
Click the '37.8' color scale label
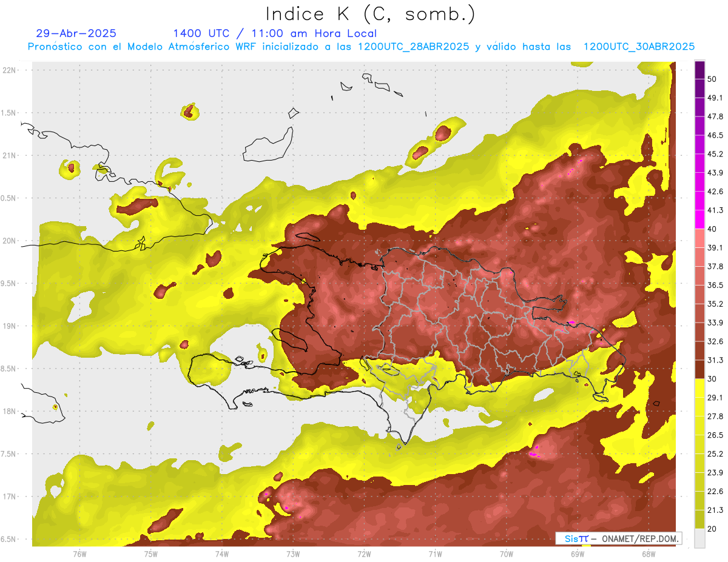(x=715, y=266)
